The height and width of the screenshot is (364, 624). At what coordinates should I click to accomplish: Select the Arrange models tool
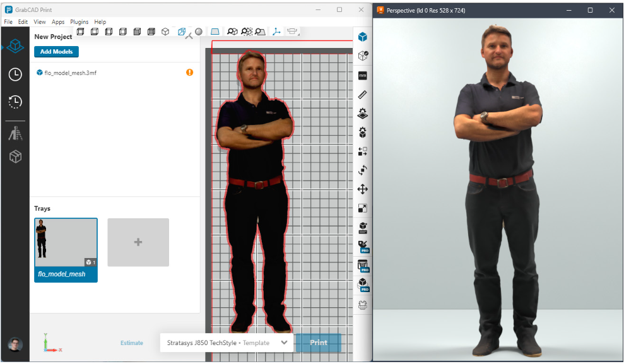click(363, 151)
